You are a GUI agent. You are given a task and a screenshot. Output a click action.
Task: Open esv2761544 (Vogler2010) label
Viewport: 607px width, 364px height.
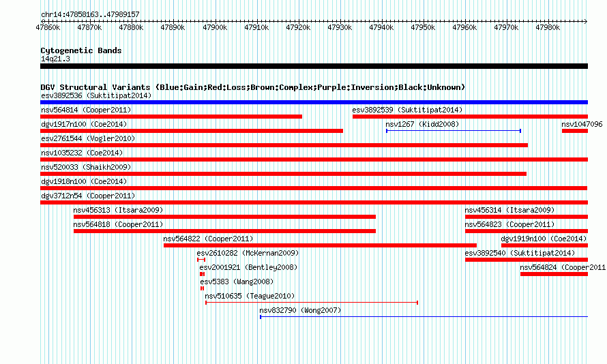pyautogui.click(x=88, y=139)
